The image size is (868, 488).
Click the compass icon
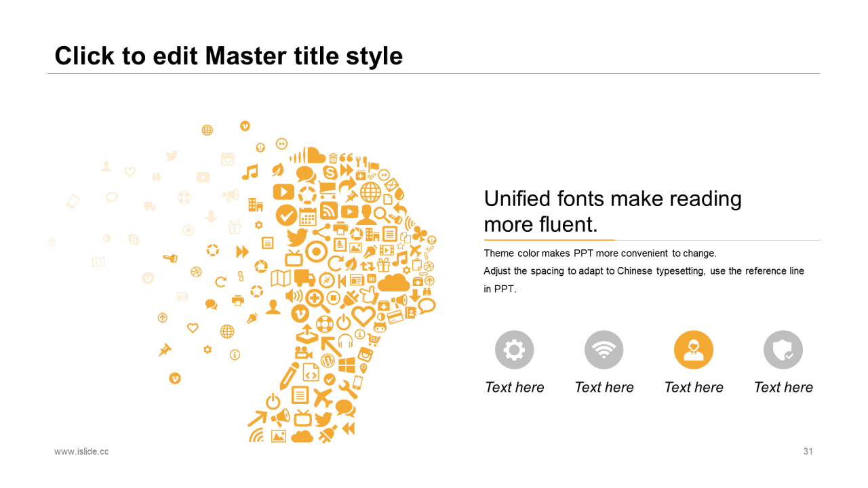click(327, 280)
